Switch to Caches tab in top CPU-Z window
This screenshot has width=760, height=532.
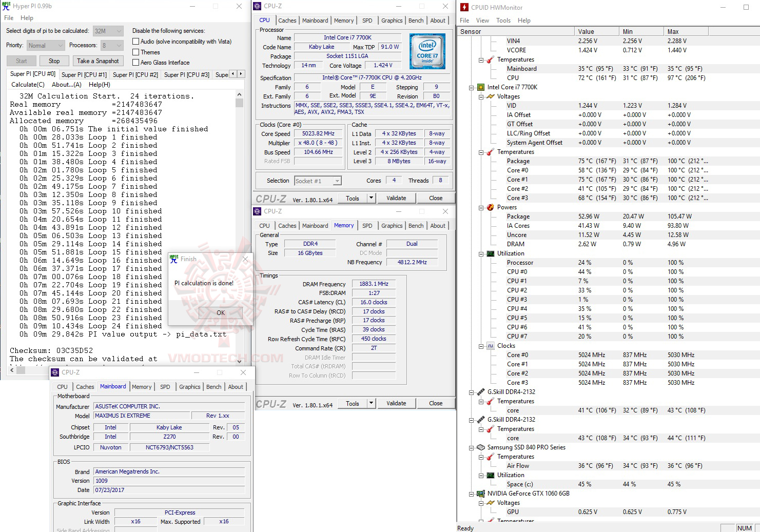click(x=287, y=21)
